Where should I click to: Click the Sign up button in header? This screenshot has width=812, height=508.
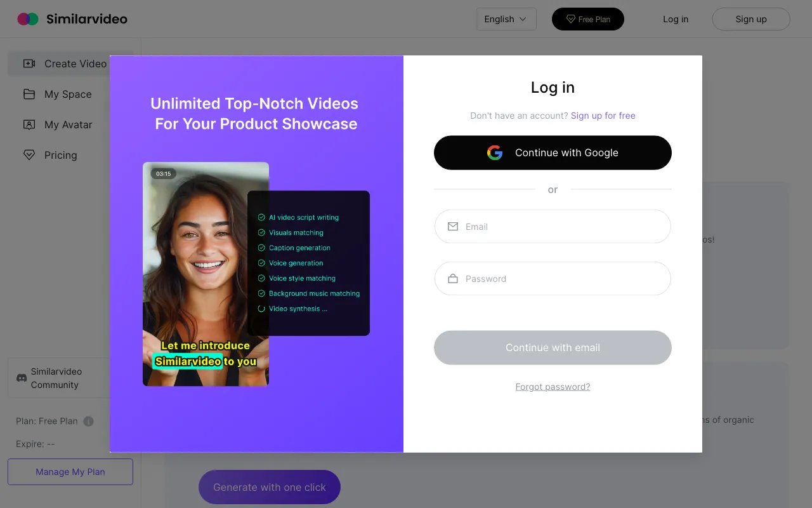click(x=751, y=19)
